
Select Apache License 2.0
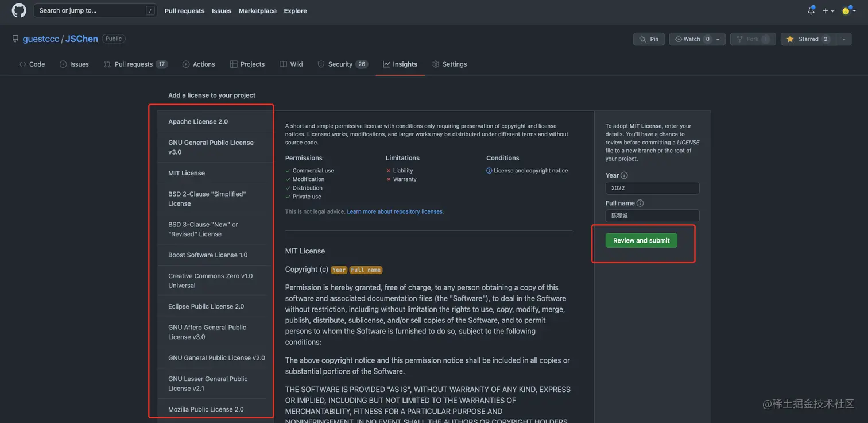[215, 122]
